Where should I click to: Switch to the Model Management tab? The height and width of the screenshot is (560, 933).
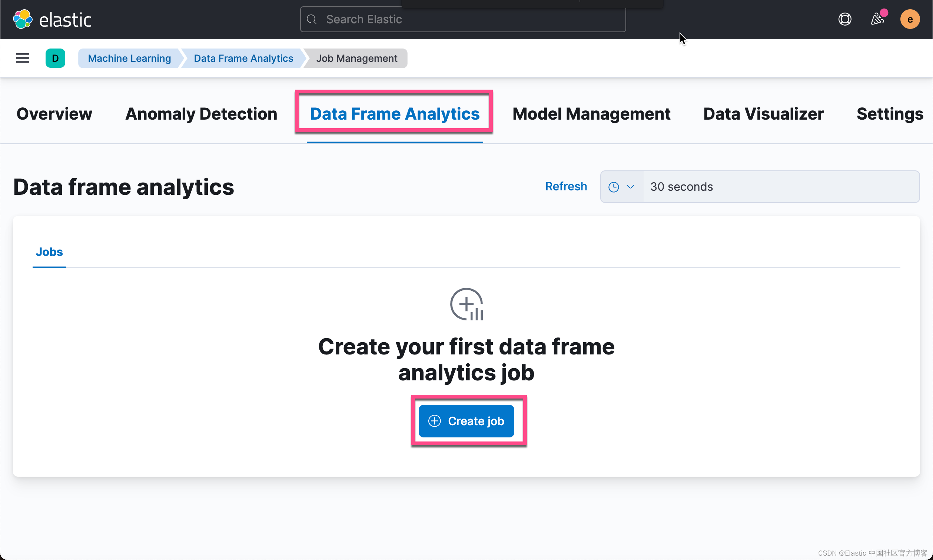pos(591,114)
